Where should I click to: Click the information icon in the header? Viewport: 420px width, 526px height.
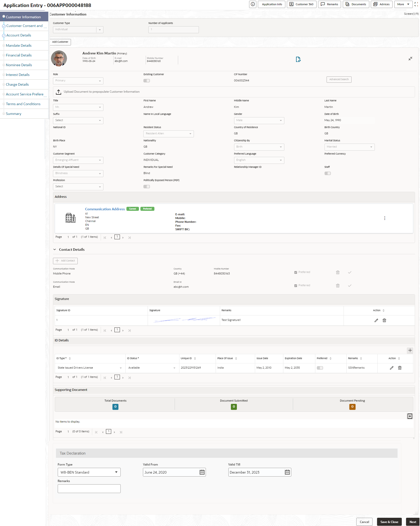point(253,4)
